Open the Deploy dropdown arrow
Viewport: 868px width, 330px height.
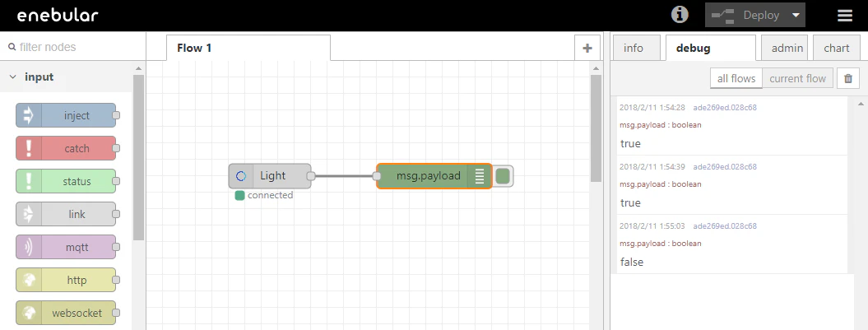click(x=796, y=15)
